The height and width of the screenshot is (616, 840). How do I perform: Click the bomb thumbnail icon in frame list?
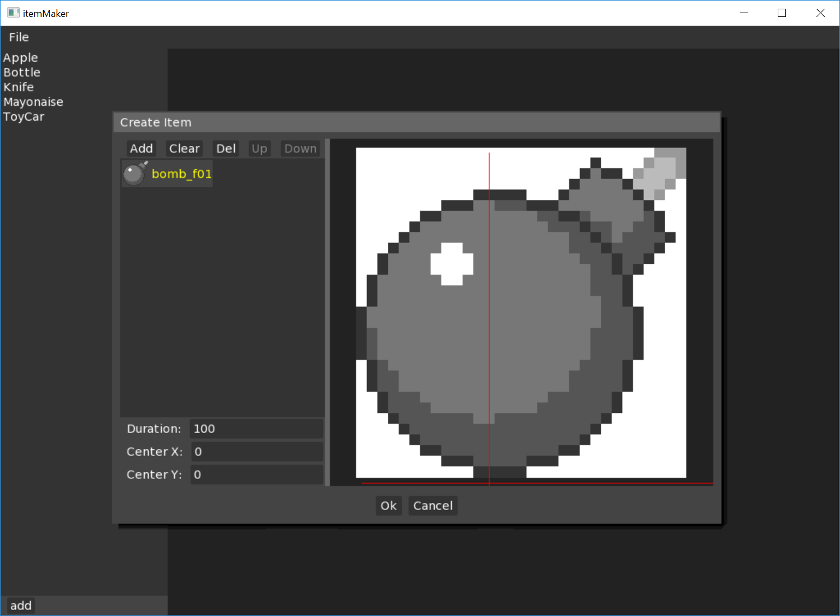pyautogui.click(x=134, y=174)
